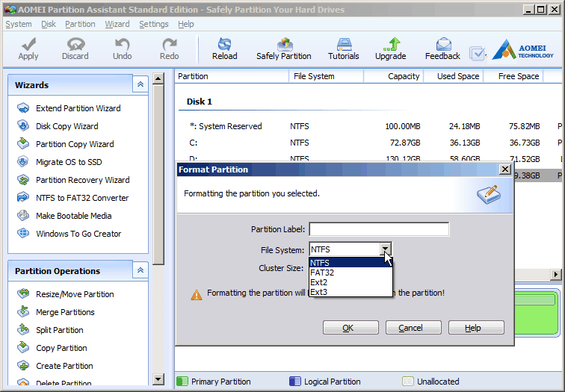Viewport: 565px width, 392px height.
Task: Click the Apply checkmark toolbar icon
Action: [28, 44]
